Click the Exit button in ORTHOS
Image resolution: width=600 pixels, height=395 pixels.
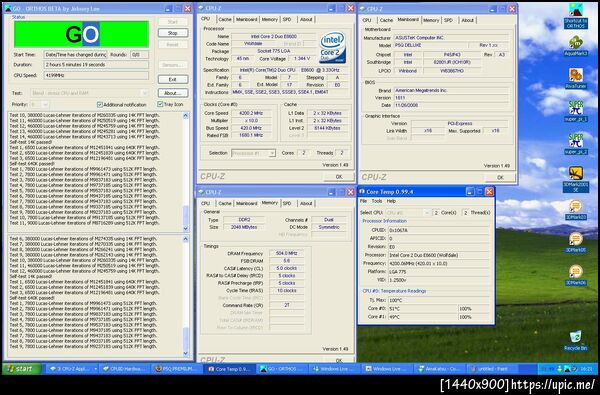point(173,79)
